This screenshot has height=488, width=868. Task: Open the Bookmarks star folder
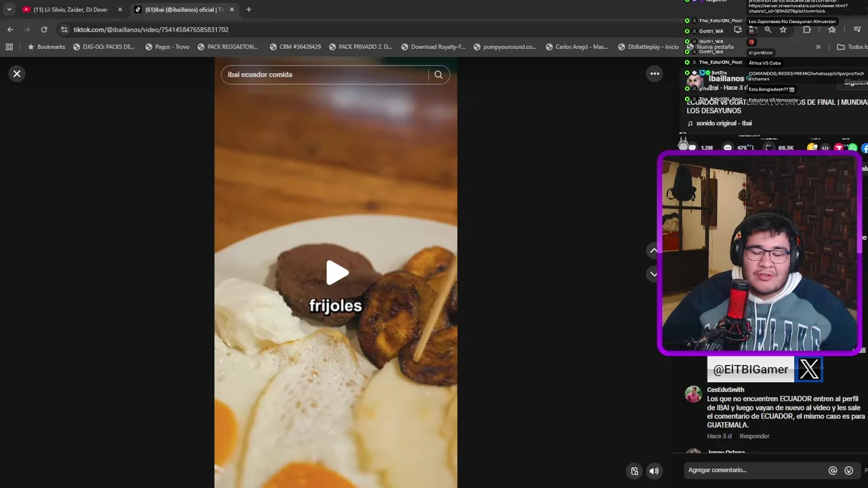pyautogui.click(x=46, y=47)
